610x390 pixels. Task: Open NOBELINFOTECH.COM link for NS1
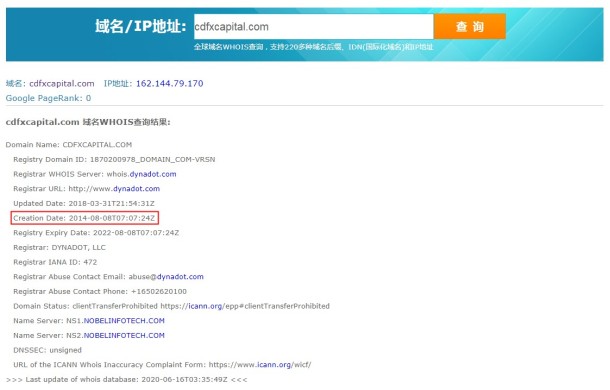pos(124,321)
